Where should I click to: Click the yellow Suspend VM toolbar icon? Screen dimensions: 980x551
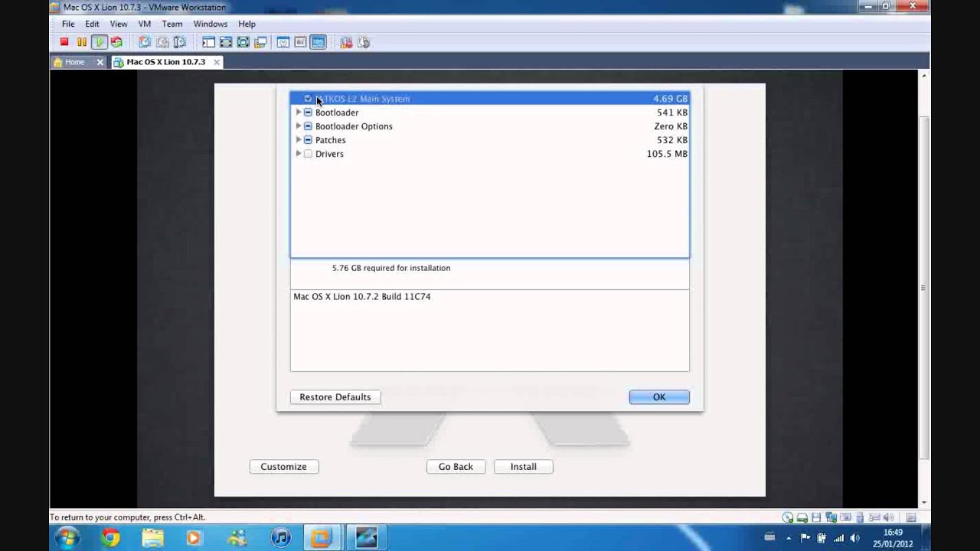click(82, 42)
